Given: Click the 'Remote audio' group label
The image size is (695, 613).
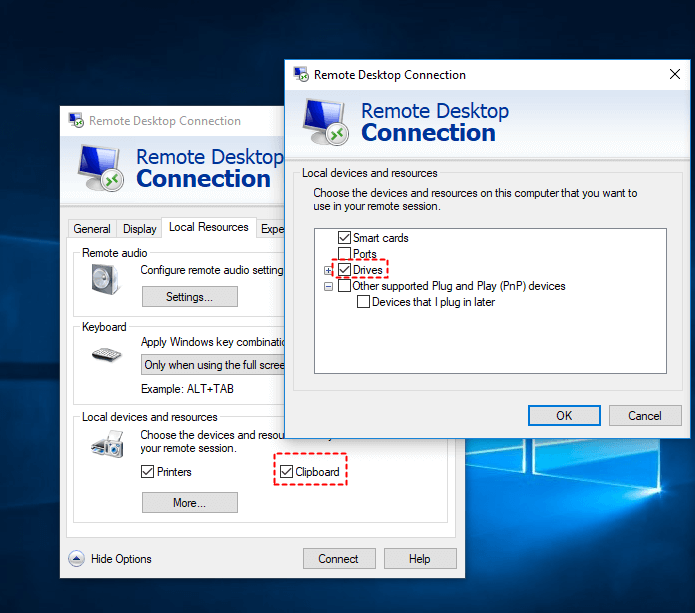Looking at the screenshot, I should [x=114, y=253].
